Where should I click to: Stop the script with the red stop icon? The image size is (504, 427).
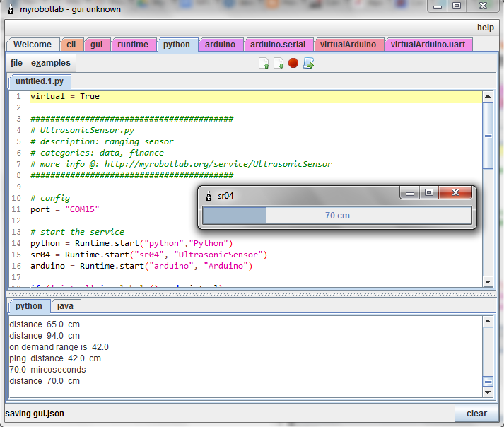point(293,63)
